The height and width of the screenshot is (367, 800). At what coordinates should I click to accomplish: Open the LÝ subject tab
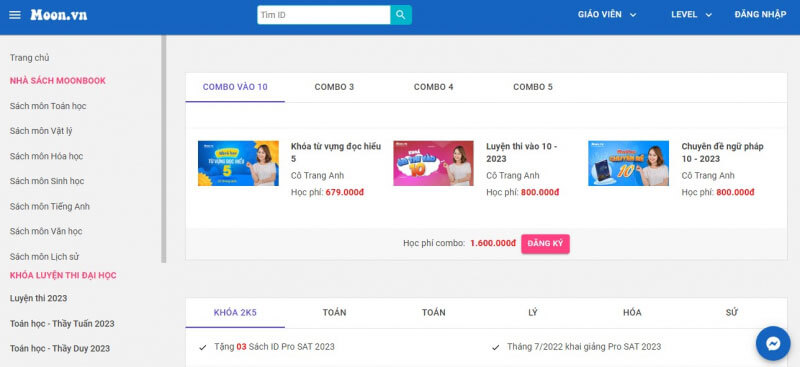coord(533,313)
